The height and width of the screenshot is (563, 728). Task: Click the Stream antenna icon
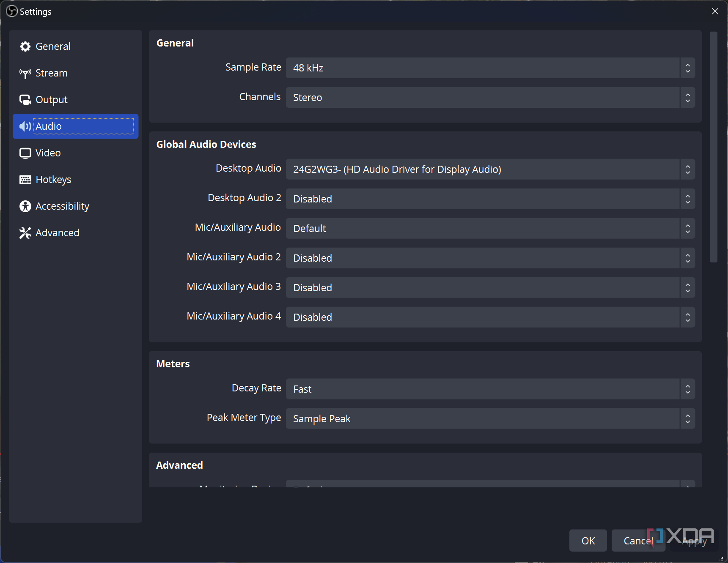(25, 73)
